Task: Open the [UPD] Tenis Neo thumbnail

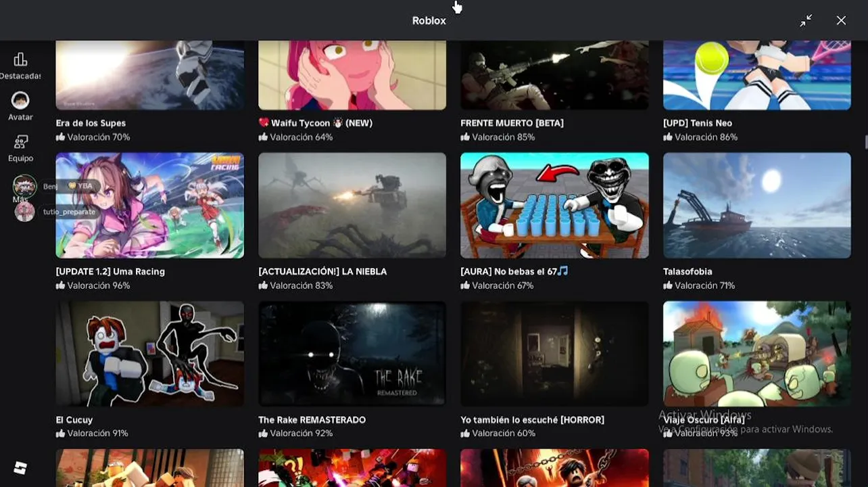Action: click(757, 75)
